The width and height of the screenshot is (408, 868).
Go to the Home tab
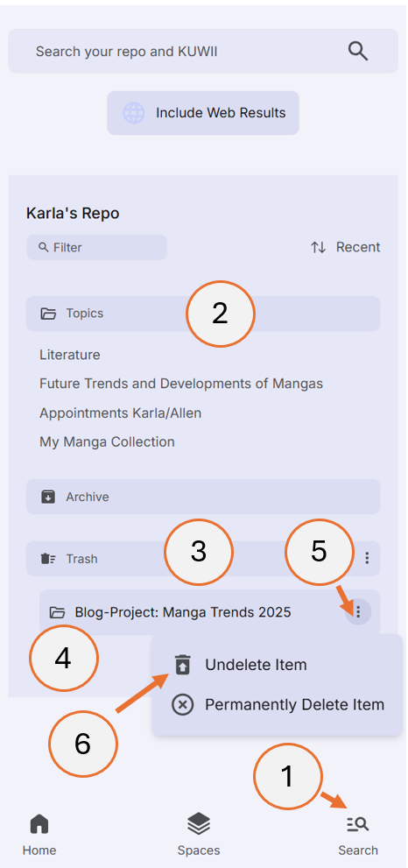39,835
